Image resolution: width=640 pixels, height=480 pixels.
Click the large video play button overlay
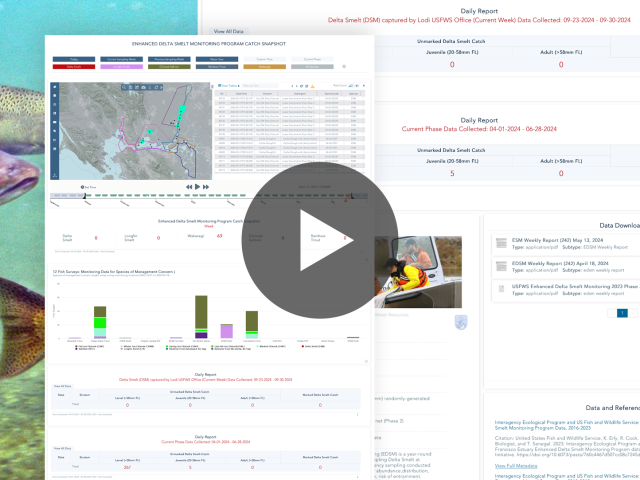[x=320, y=240]
